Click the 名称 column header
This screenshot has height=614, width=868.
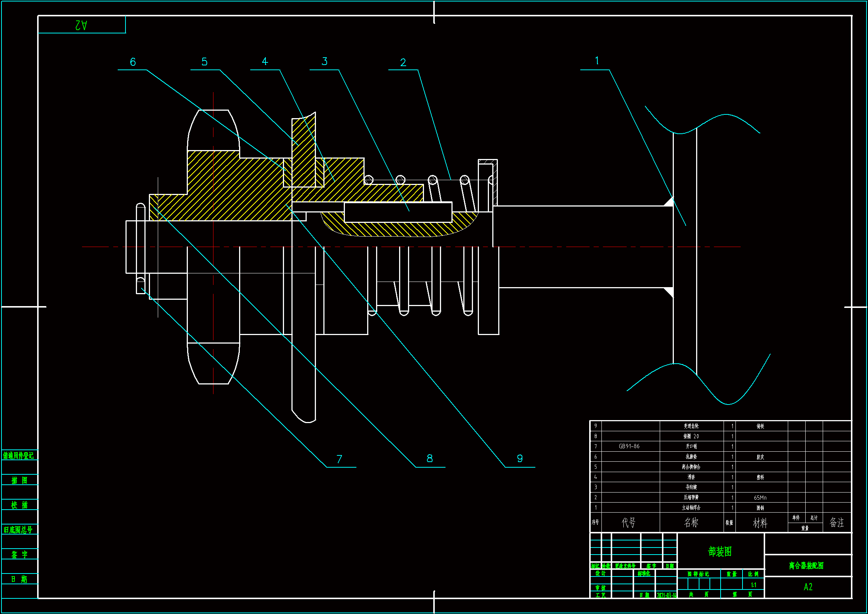tap(691, 523)
